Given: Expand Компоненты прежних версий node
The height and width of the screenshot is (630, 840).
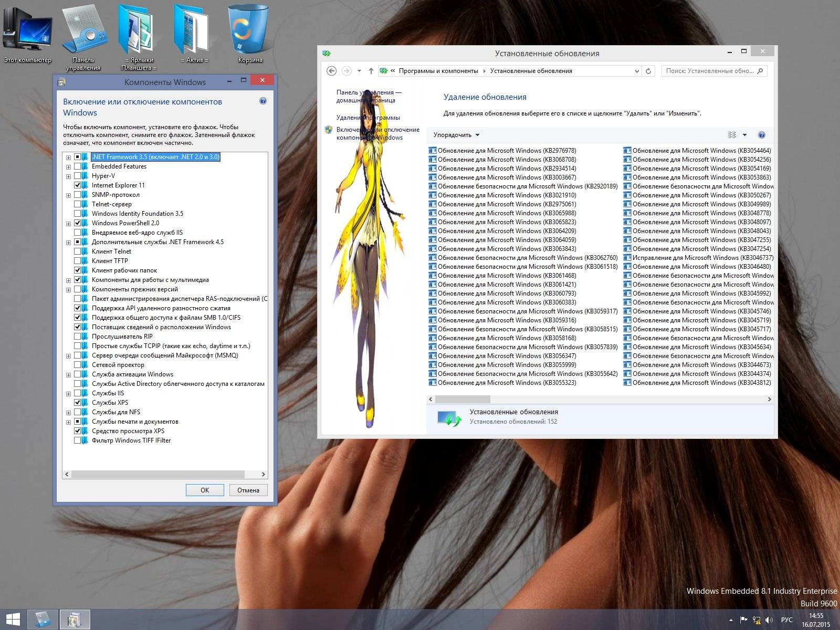Looking at the screenshot, I should 68,290.
